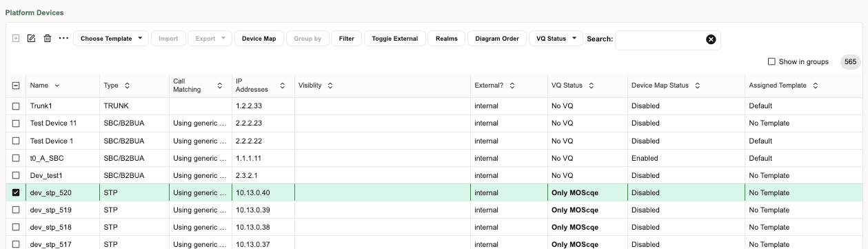
Task: Check the t0_A_SBC row checkbox
Action: pos(16,158)
